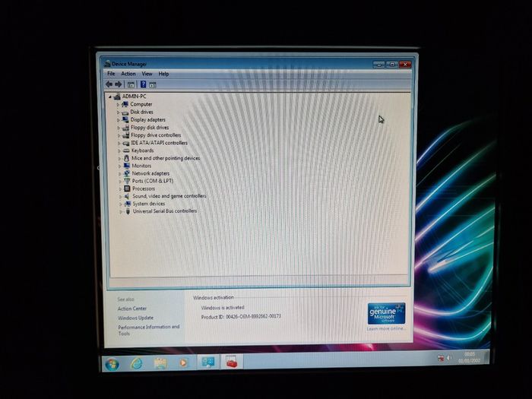The image size is (532, 399).
Task: Open the View menu
Action: click(x=147, y=74)
